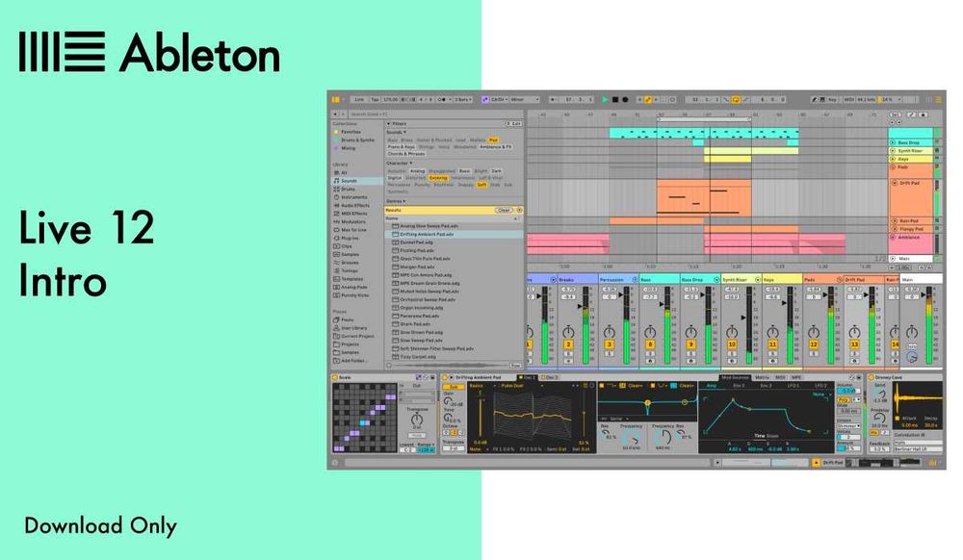The width and height of the screenshot is (963, 560).
Task: Arm the round Arrangement Record button
Action: coord(625,99)
